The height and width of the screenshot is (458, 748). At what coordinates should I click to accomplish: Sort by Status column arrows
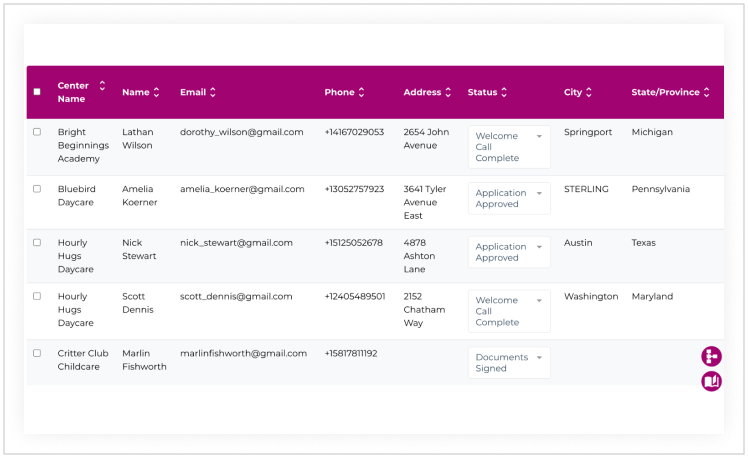[504, 93]
